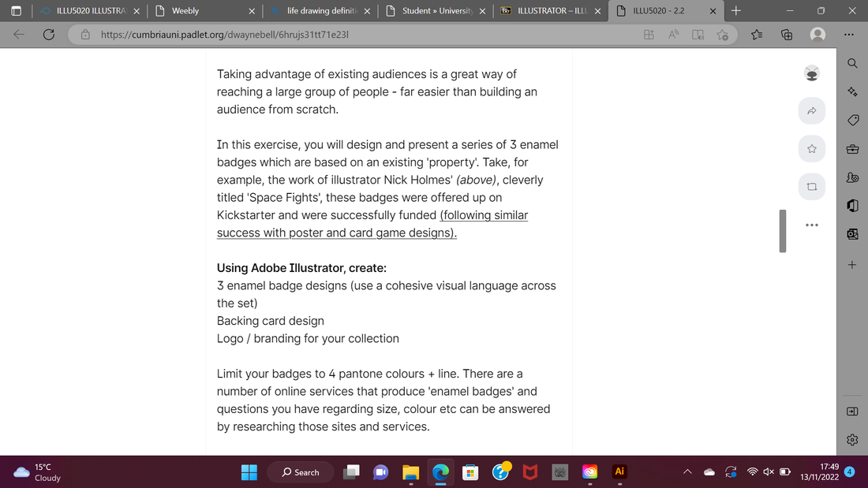Close the life drawing definition tab

pos(367,11)
